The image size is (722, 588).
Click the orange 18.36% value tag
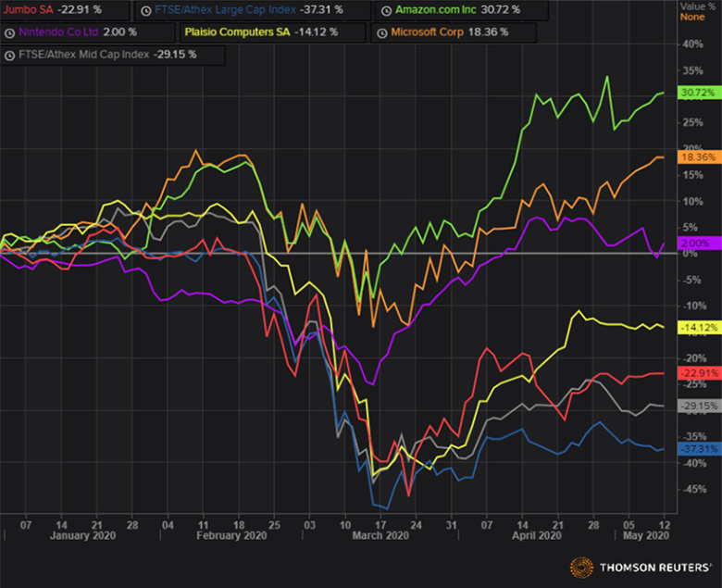pos(699,157)
